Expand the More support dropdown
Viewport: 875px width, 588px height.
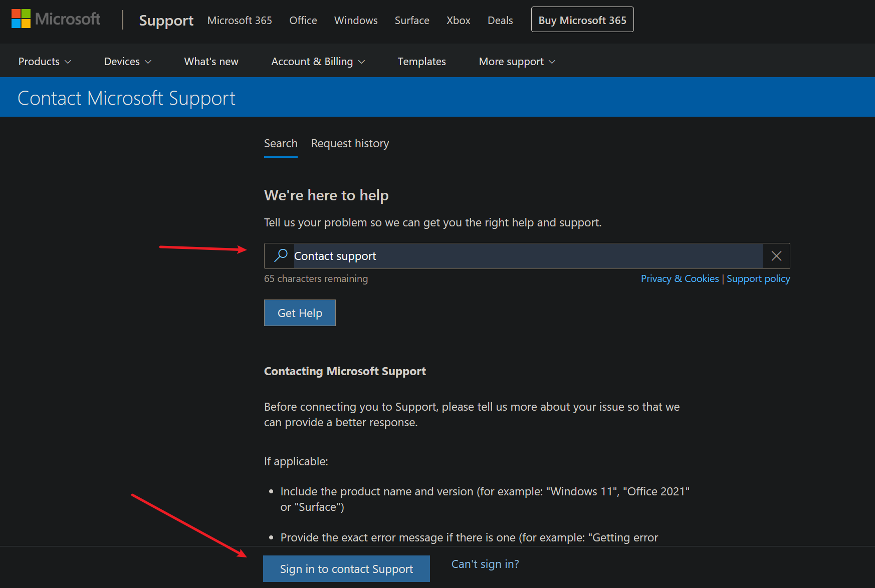[x=517, y=61]
